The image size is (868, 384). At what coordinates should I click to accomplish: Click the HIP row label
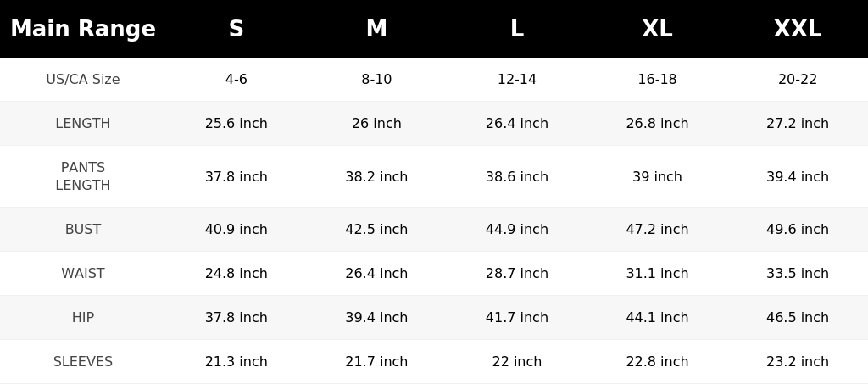coord(83,318)
